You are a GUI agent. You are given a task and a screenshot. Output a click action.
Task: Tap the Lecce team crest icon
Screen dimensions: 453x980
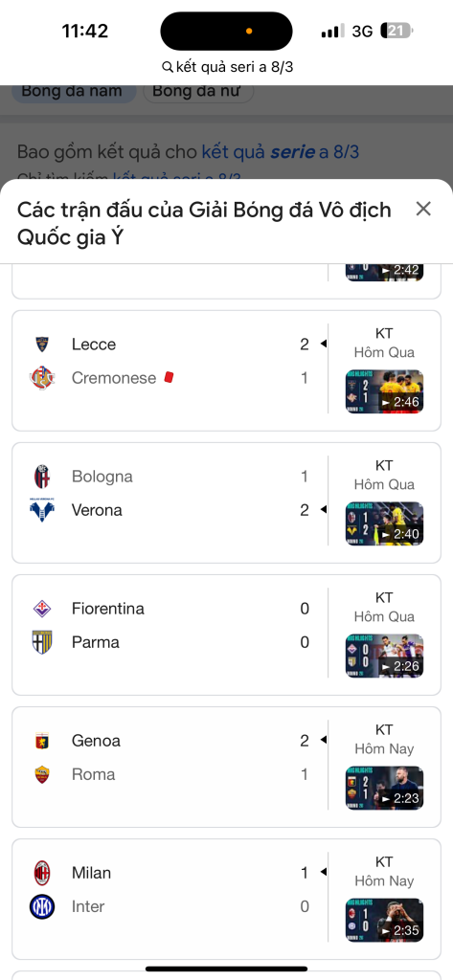pos(42,345)
